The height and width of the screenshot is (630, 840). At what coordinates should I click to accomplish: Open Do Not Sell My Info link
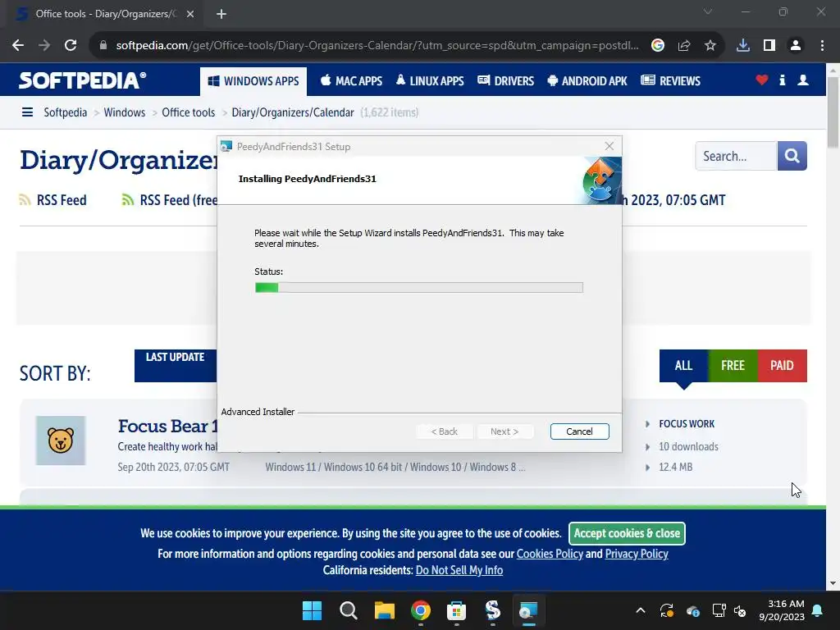[x=459, y=570]
